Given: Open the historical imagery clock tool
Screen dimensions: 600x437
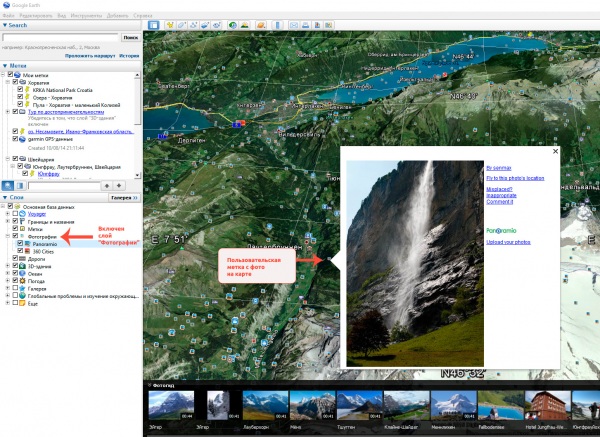Looking at the screenshot, I should click(x=232, y=25).
